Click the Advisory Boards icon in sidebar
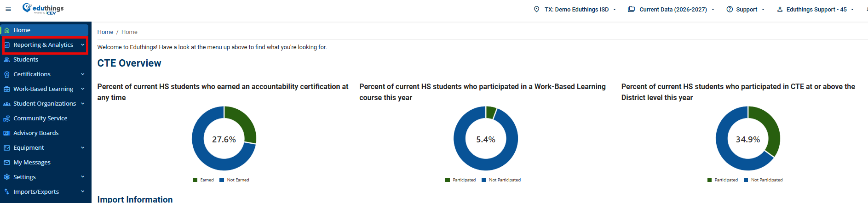Image resolution: width=868 pixels, height=203 pixels. 7,133
